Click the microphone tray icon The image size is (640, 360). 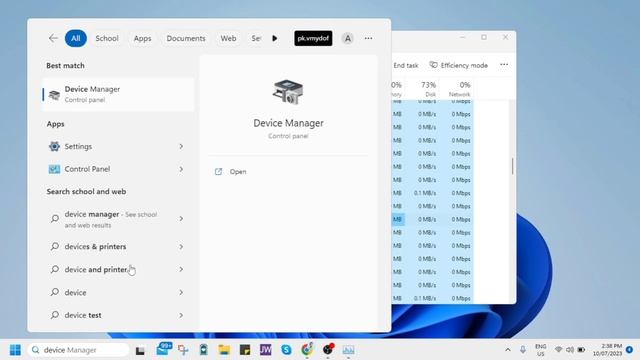tap(522, 350)
